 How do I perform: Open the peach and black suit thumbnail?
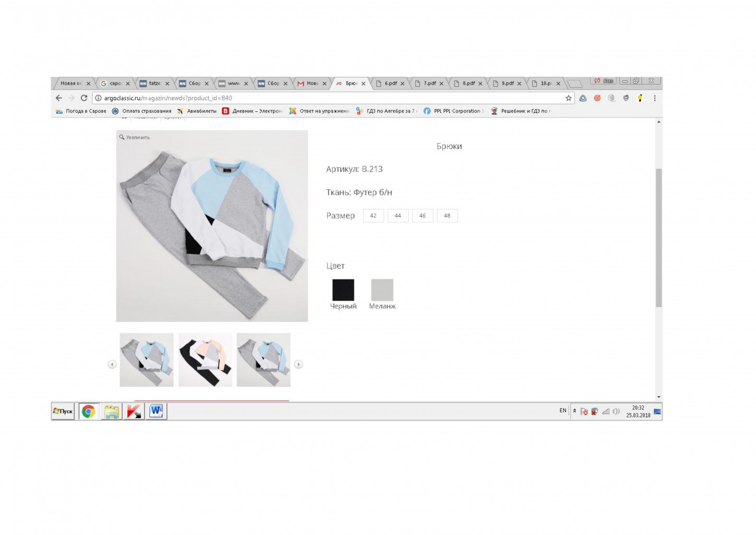coord(205,360)
